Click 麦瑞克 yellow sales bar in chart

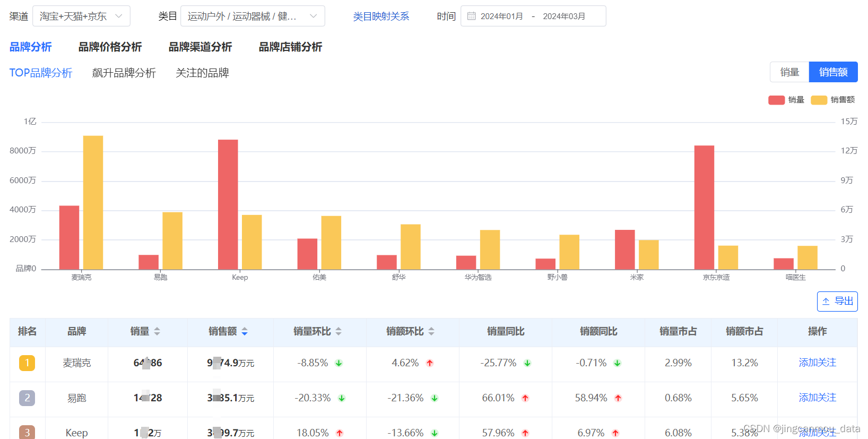(93, 202)
